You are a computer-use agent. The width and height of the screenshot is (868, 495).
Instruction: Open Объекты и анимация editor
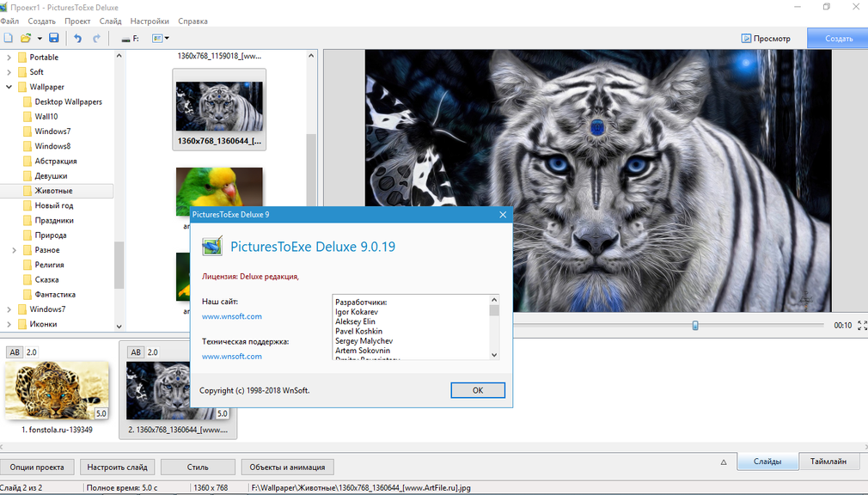pyautogui.click(x=287, y=467)
